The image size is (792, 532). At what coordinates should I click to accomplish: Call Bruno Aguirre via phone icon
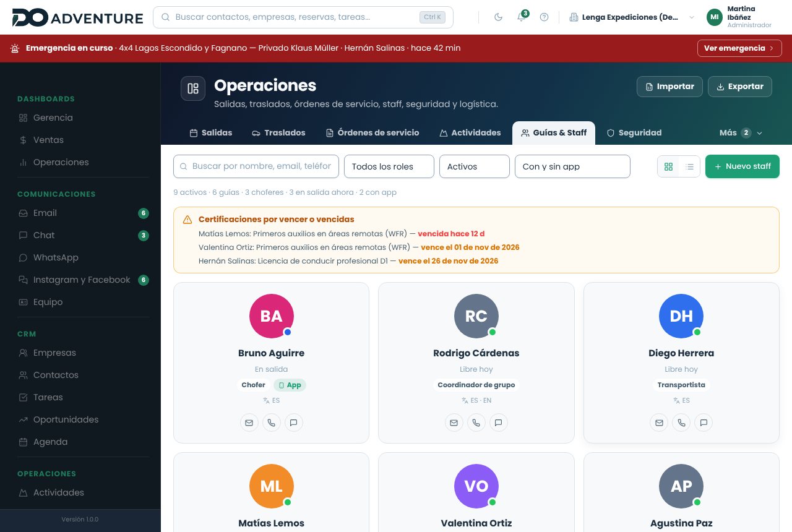pyautogui.click(x=272, y=423)
